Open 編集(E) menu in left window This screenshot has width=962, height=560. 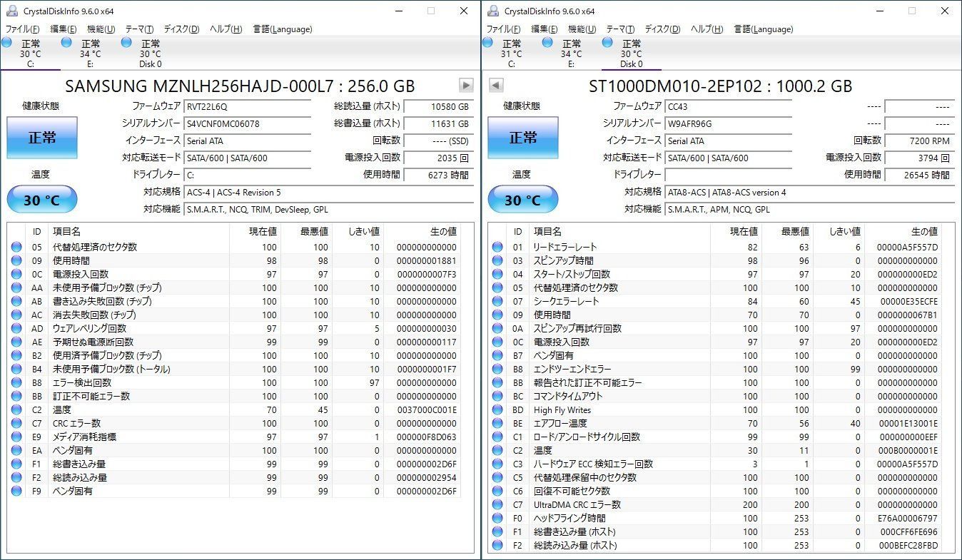(64, 29)
